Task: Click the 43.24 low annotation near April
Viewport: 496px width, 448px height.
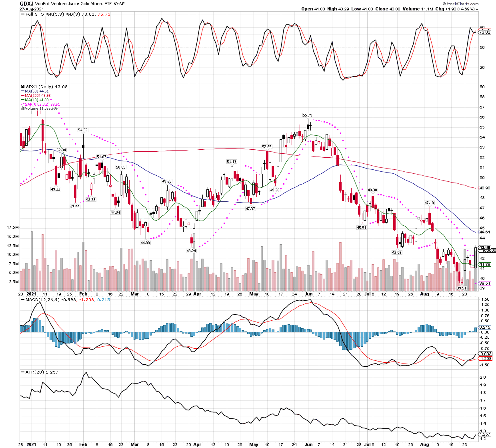Action: click(192, 251)
